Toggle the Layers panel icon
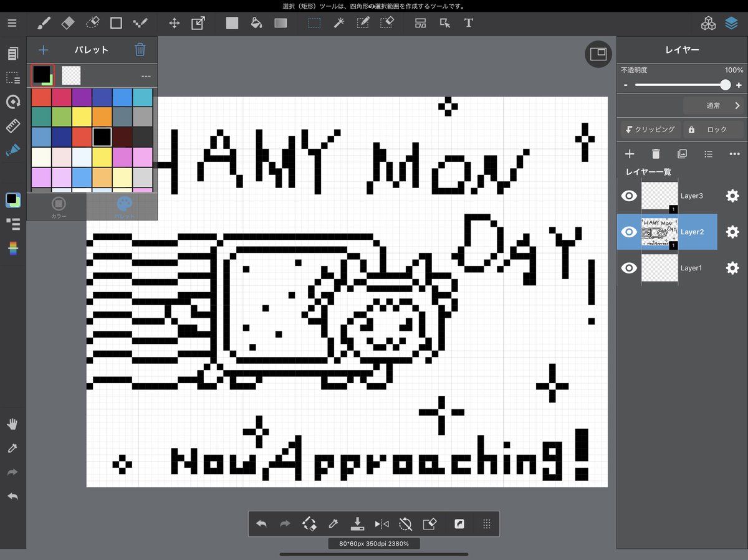The width and height of the screenshot is (748, 560). point(731,24)
